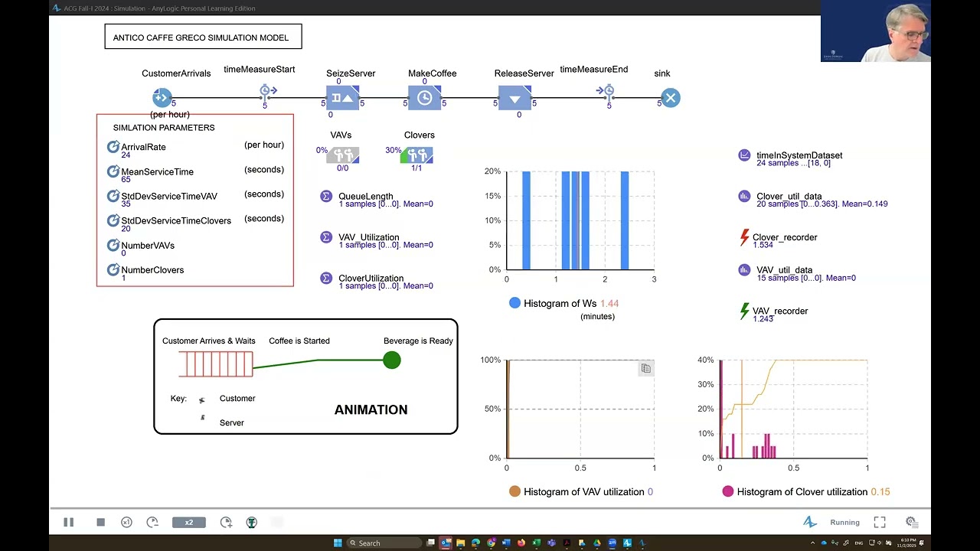Viewport: 980px width, 551px height.
Task: Click the MeanServiceTime parameter icon
Action: point(113,171)
